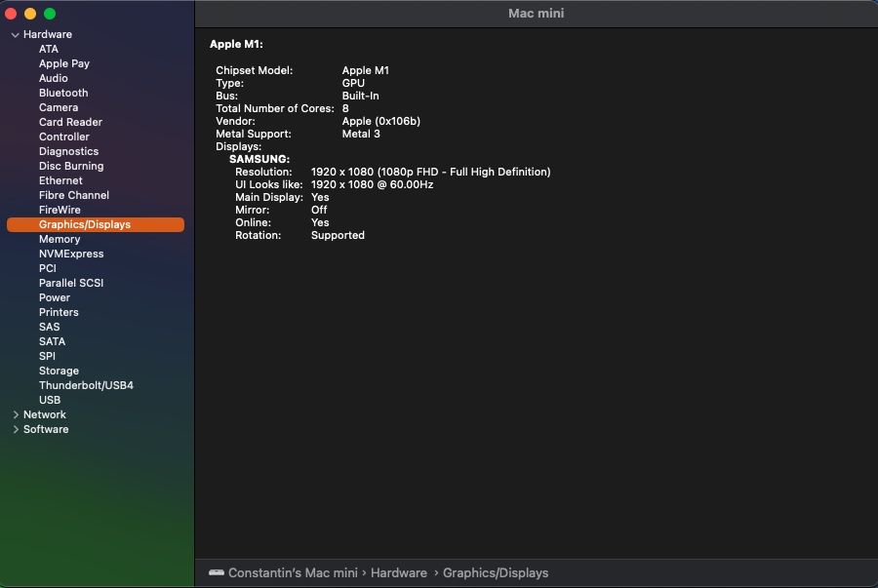Close the window with the red button
This screenshot has width=878, height=588.
11,14
